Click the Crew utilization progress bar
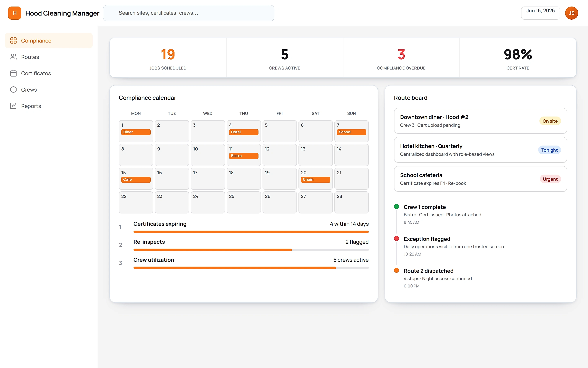The height and width of the screenshot is (368, 588). pos(251,268)
